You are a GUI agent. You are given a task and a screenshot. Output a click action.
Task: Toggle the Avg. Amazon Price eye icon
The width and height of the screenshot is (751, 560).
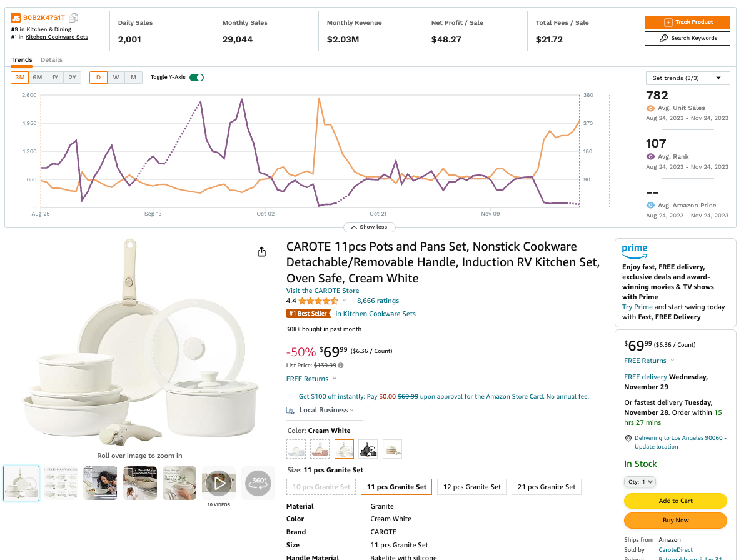[x=650, y=205]
